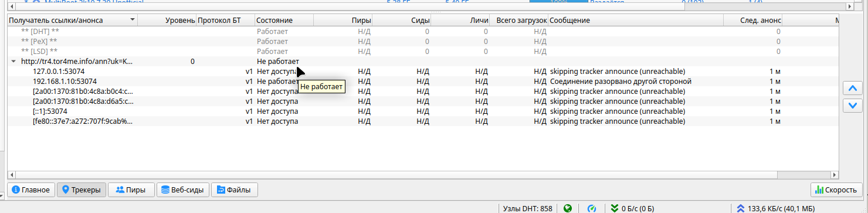The height and width of the screenshot is (213, 868).
Task: Open the Пиры tab
Action: (x=131, y=190)
